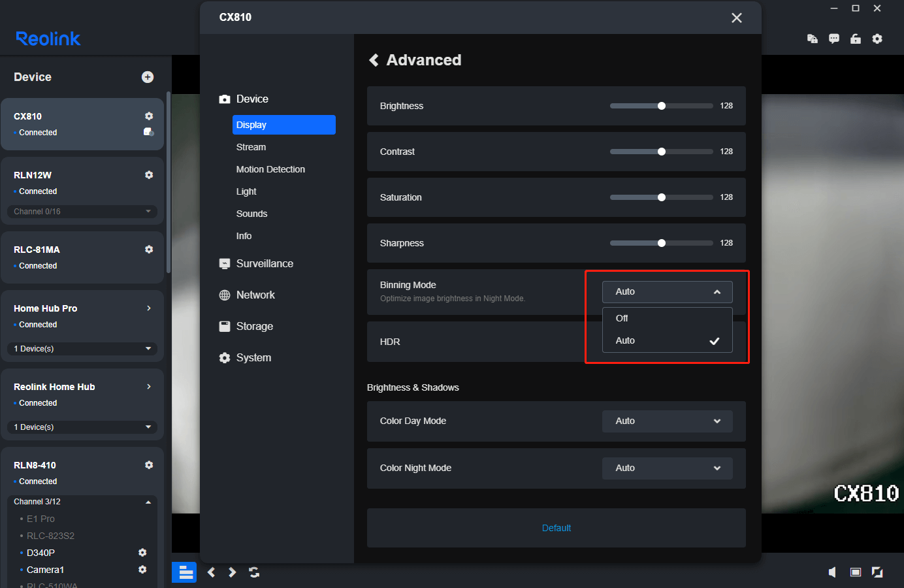
Task: Close the CX810 settings dialog
Action: 737,18
